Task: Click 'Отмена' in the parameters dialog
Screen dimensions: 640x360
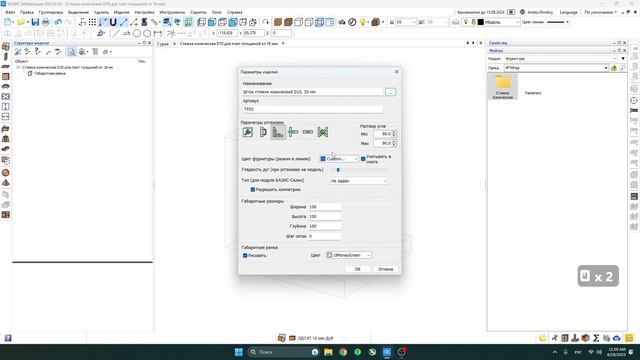Action: tap(385, 269)
